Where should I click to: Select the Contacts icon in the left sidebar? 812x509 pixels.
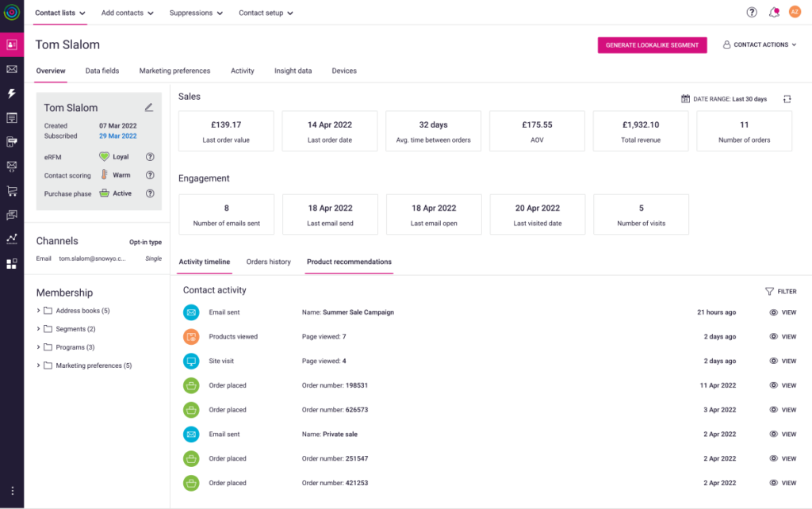pos(11,45)
